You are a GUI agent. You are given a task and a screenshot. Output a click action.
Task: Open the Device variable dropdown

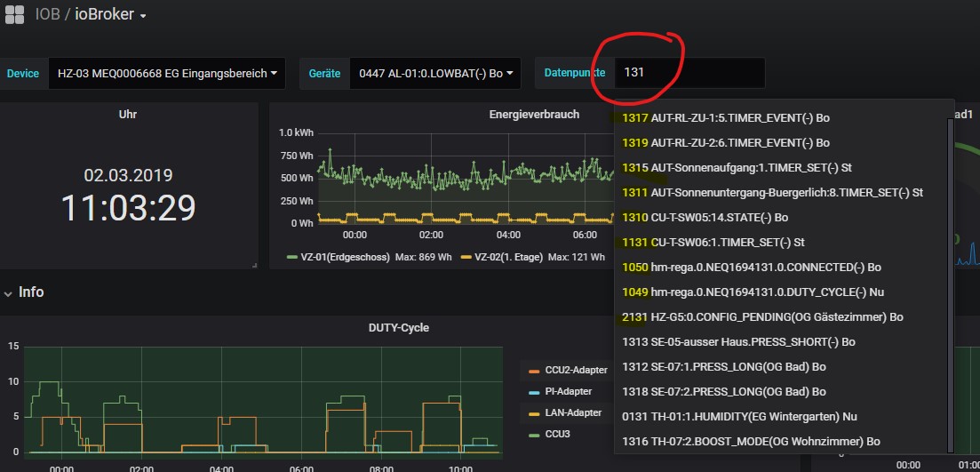pos(166,73)
